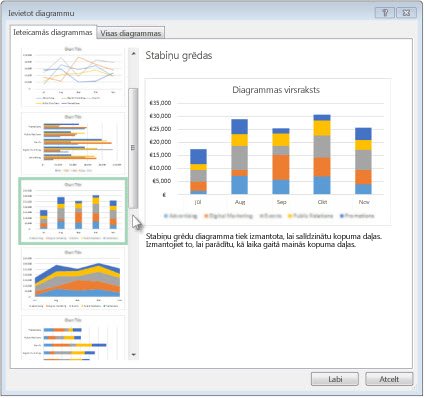
Task: Open the Ieteicamās diagrammas tab
Action: pyautogui.click(x=53, y=32)
